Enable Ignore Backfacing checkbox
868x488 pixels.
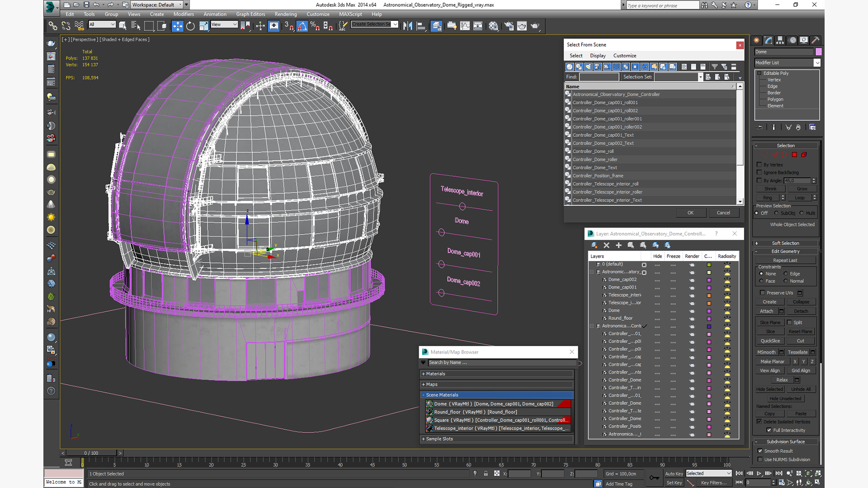pos(759,172)
